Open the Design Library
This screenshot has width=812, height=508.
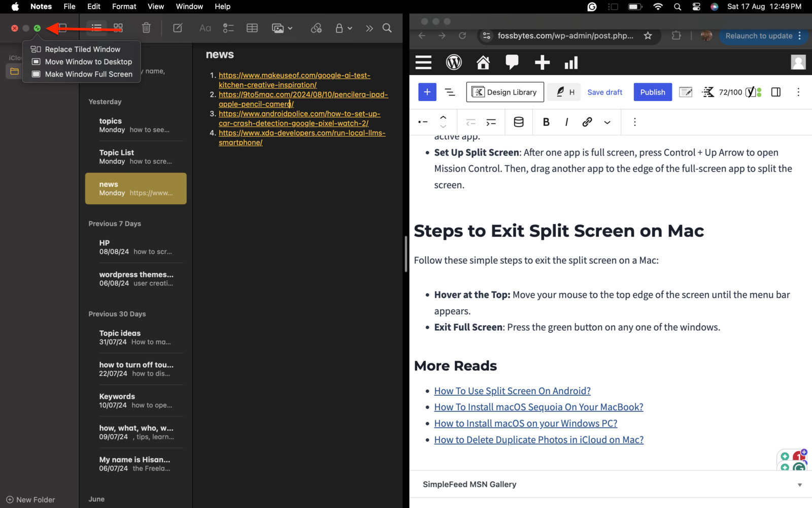504,92
